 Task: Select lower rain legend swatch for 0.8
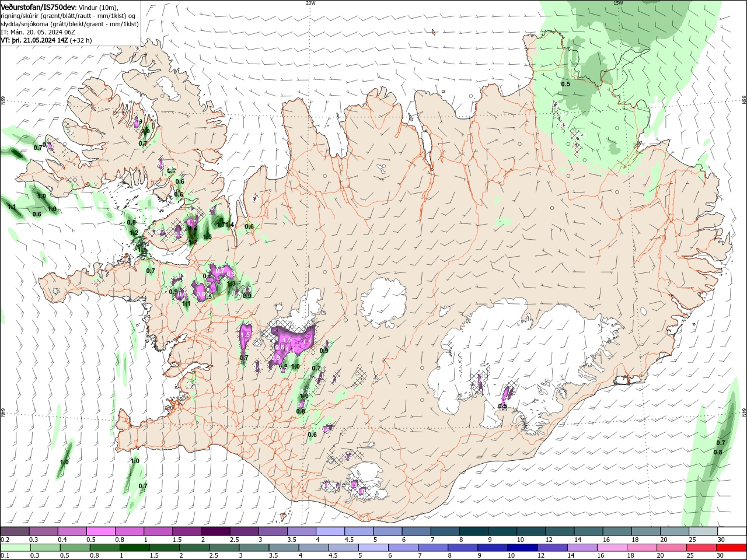tap(104, 548)
